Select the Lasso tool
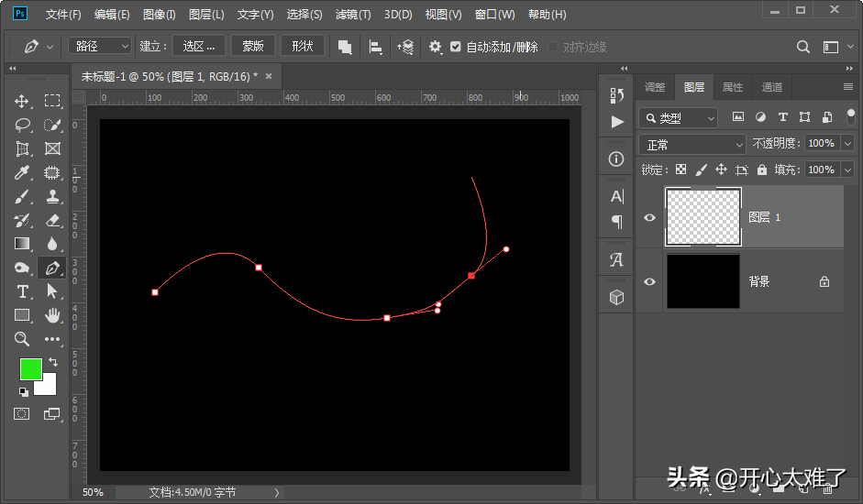The width and height of the screenshot is (863, 504). click(22, 125)
